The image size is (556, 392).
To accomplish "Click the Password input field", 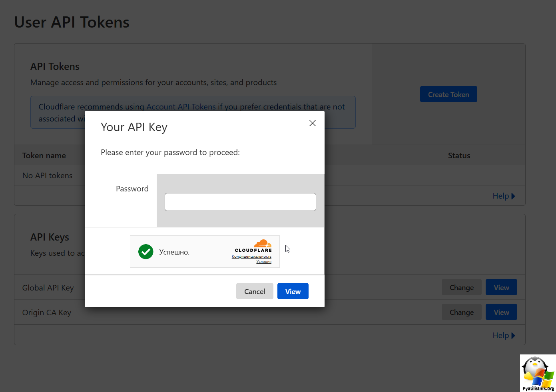I will click(240, 202).
